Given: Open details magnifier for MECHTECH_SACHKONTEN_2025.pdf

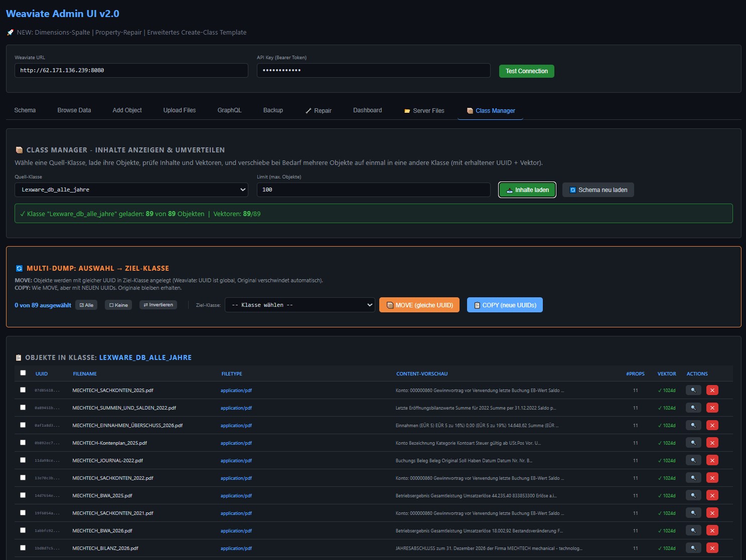Looking at the screenshot, I should 693,390.
